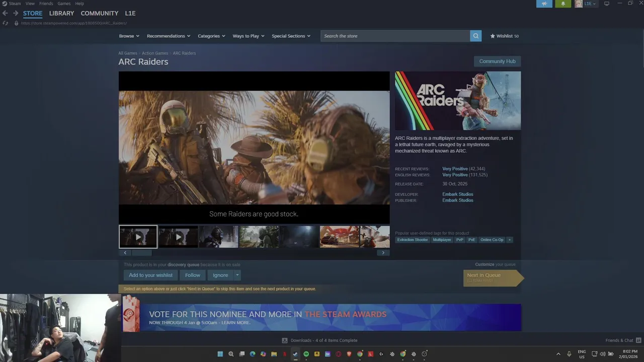
Task: Expand the Recommendations dropdown
Action: [x=169, y=36]
